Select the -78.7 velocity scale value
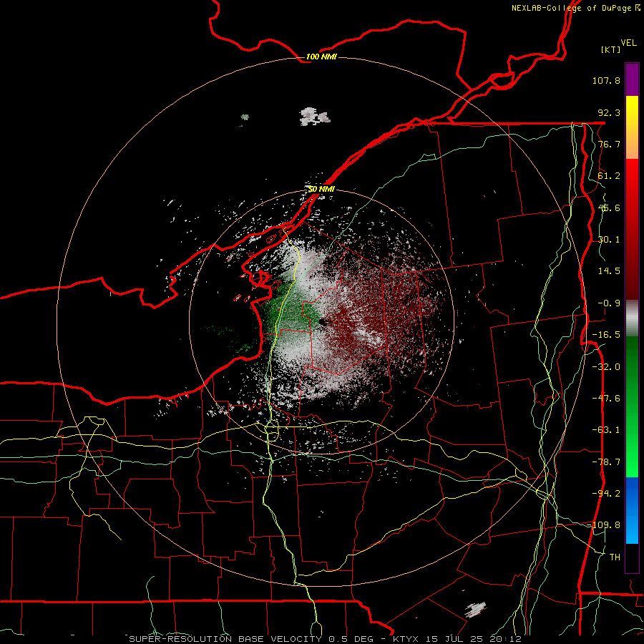Screen dimensions: 644x644 point(606,462)
